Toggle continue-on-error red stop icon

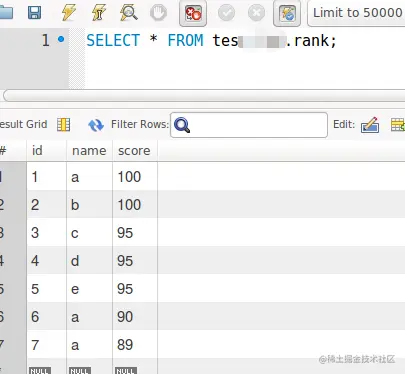coord(193,13)
